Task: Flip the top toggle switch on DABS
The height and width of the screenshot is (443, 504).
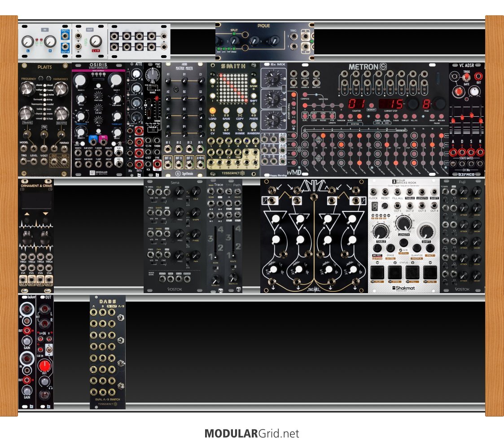Action: [x=121, y=318]
